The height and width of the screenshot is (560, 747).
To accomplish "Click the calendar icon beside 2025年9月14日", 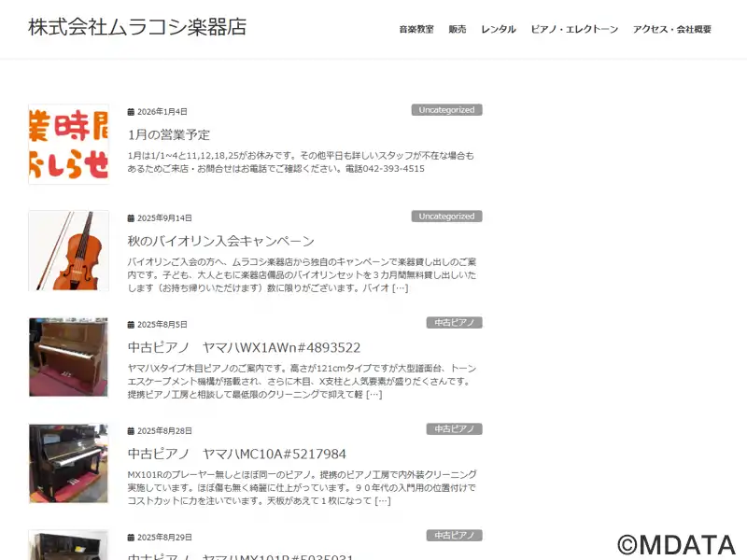I will pyautogui.click(x=131, y=218).
